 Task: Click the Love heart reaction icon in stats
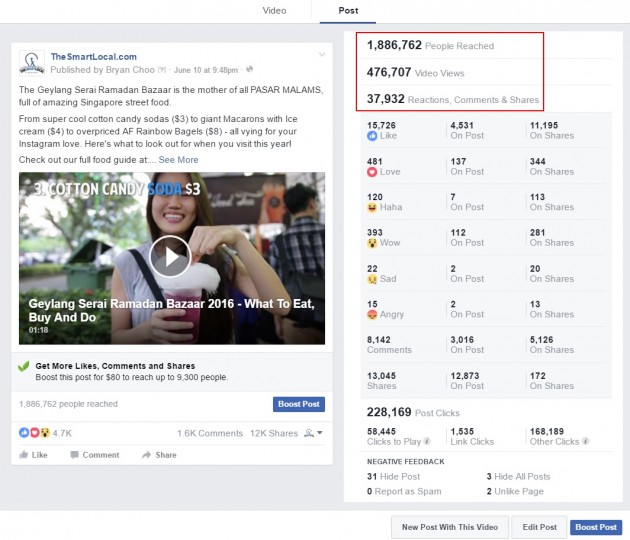click(373, 172)
